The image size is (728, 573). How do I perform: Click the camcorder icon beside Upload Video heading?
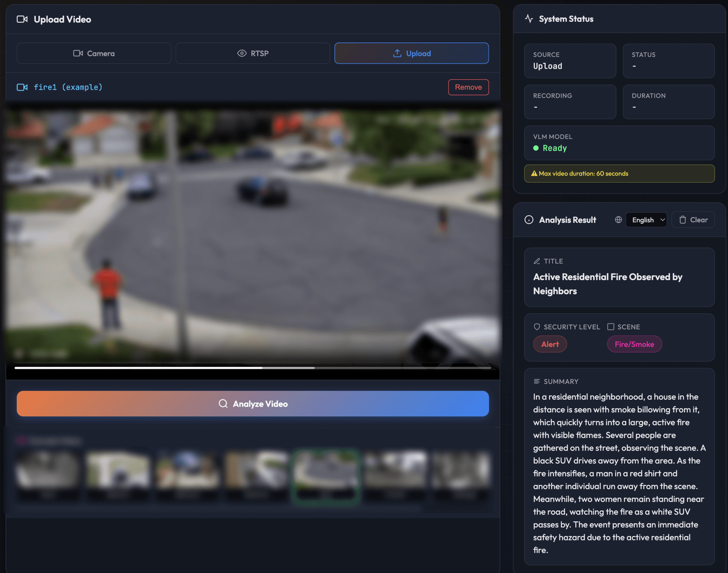22,19
